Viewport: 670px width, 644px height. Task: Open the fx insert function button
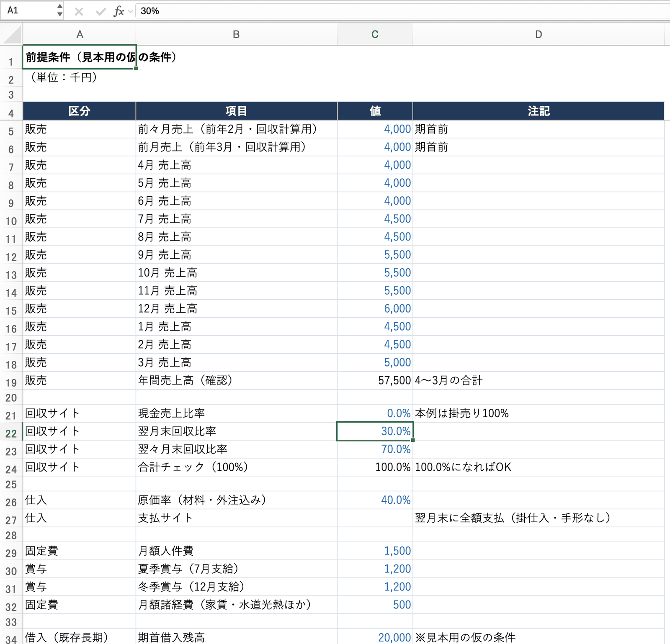(119, 11)
